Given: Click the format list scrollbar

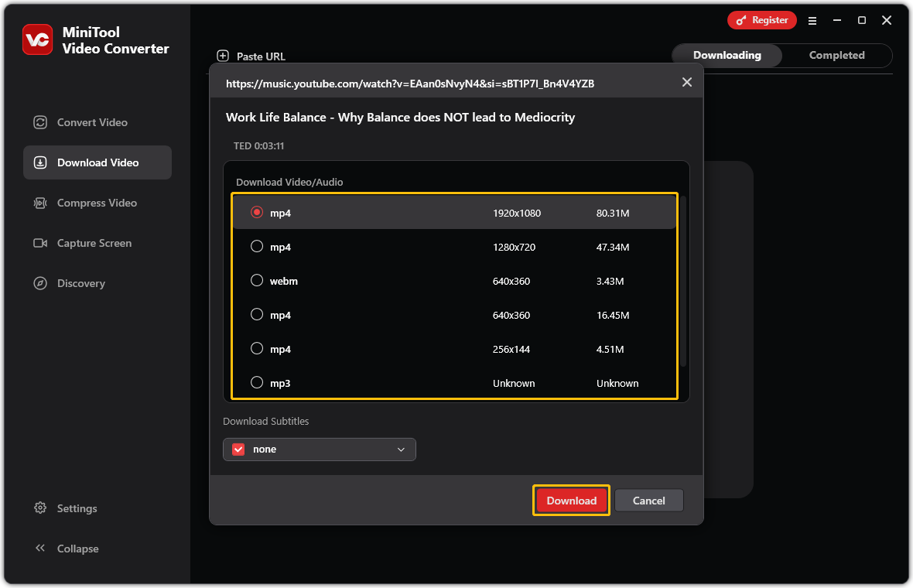Looking at the screenshot, I should [683, 282].
